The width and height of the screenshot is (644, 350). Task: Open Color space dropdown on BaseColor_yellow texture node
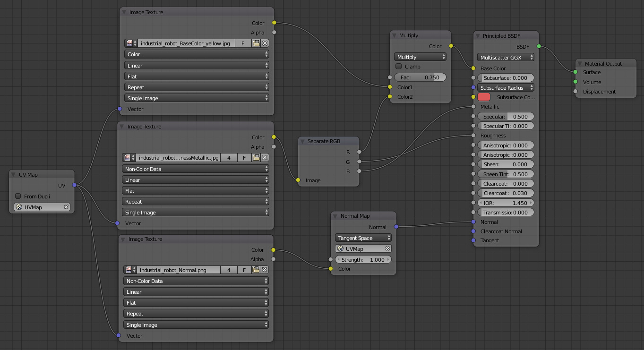tap(197, 54)
